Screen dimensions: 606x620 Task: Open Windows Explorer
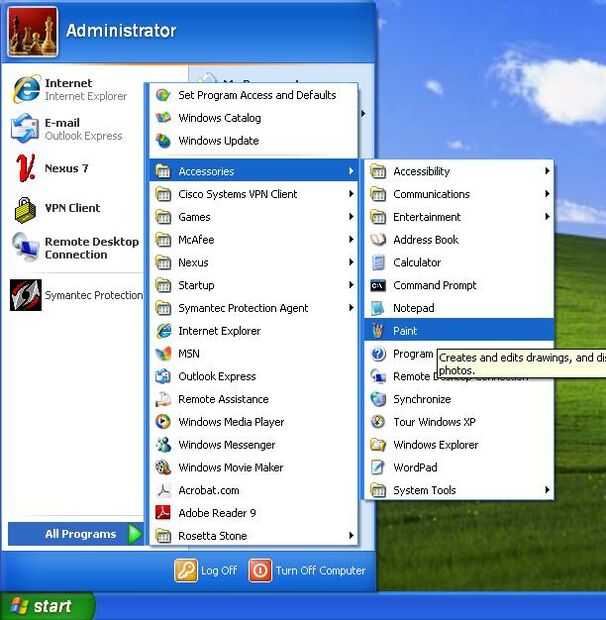tap(459, 445)
